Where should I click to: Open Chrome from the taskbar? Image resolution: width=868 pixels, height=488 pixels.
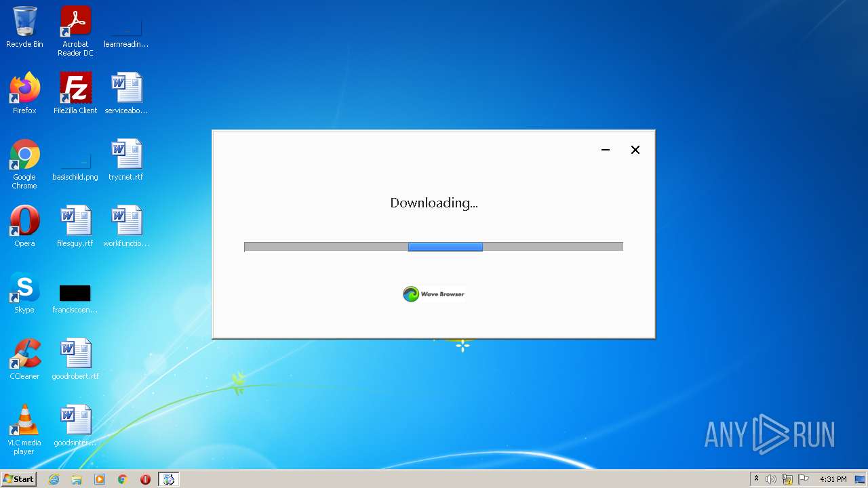pos(123,479)
